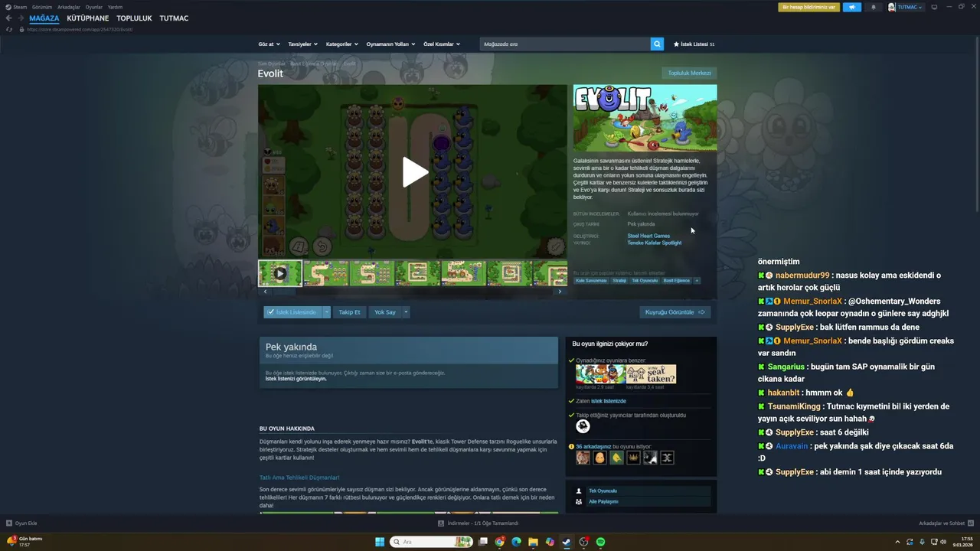Click in Mağazada ara search field

click(x=565, y=44)
